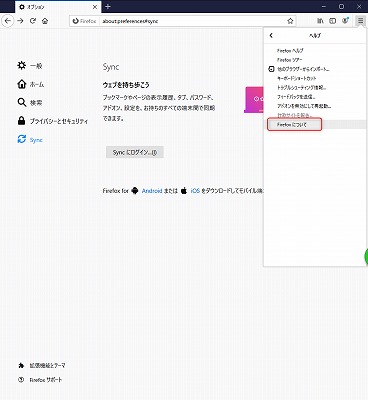Close the オプション tab

95,7
